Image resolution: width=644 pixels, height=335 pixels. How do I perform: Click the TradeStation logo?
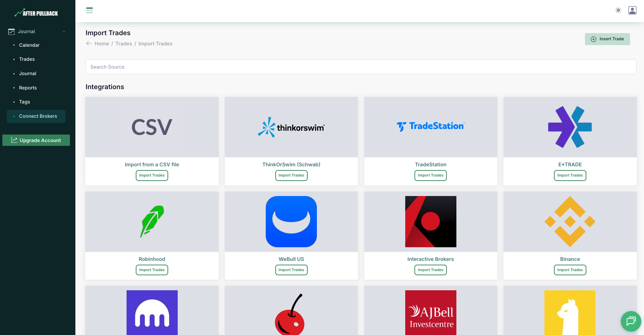click(431, 126)
